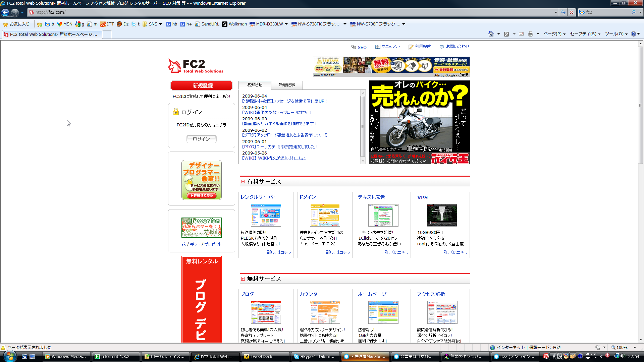
Task: Open the ITT favorites bar link
Action: click(x=107, y=24)
